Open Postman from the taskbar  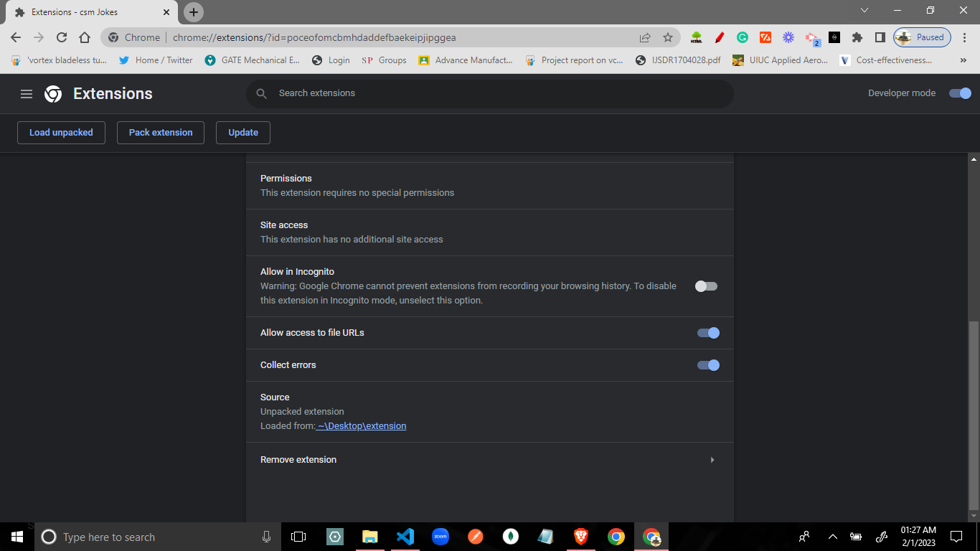[475, 537]
